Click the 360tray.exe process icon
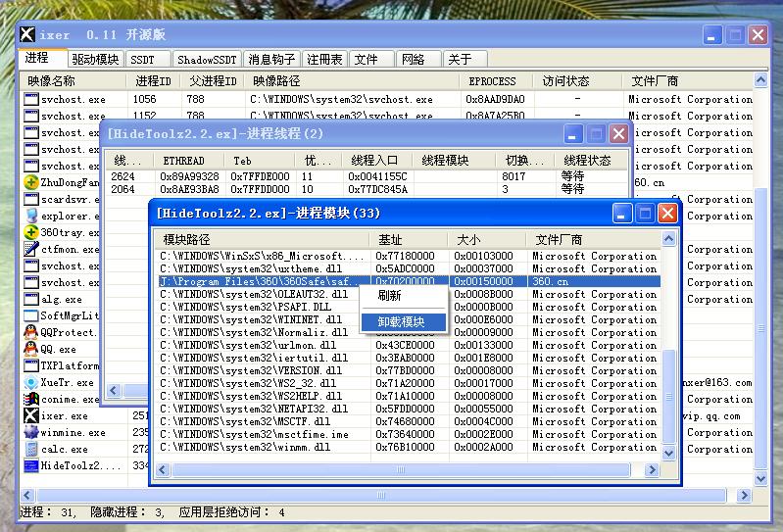The width and height of the screenshot is (783, 532). click(31, 232)
